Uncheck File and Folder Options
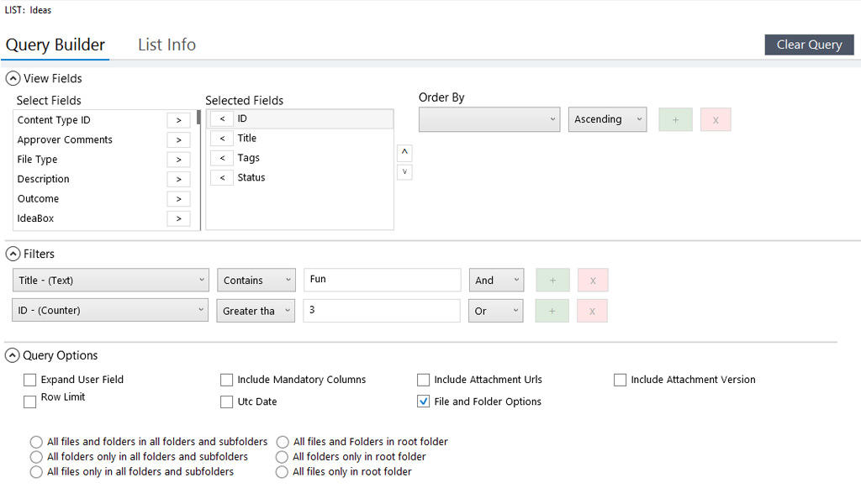 click(x=423, y=402)
